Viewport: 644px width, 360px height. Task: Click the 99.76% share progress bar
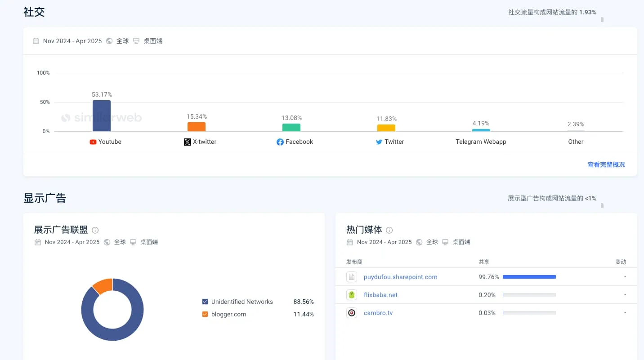(529, 277)
